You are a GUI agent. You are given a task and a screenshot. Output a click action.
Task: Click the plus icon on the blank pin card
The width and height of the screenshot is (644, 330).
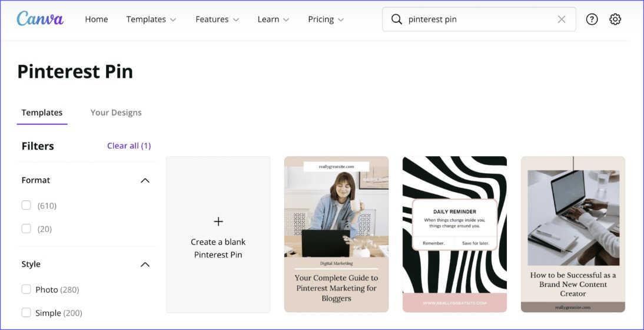(x=218, y=222)
